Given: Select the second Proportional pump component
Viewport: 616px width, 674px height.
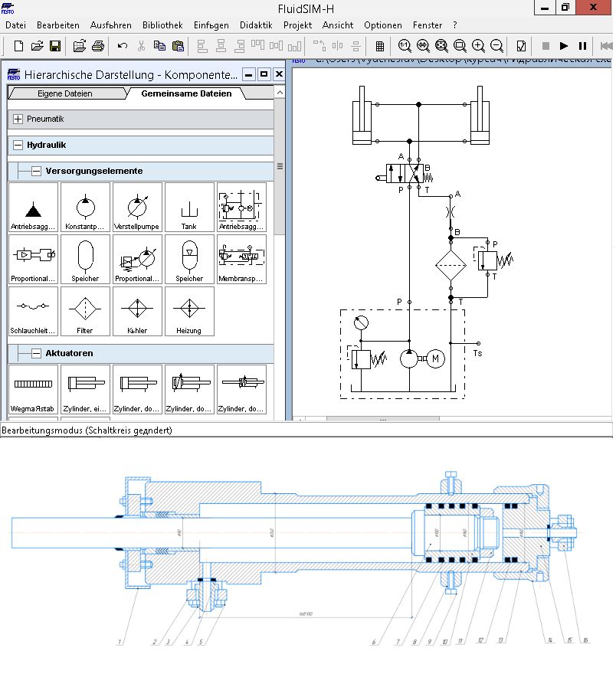Looking at the screenshot, I should (137, 259).
